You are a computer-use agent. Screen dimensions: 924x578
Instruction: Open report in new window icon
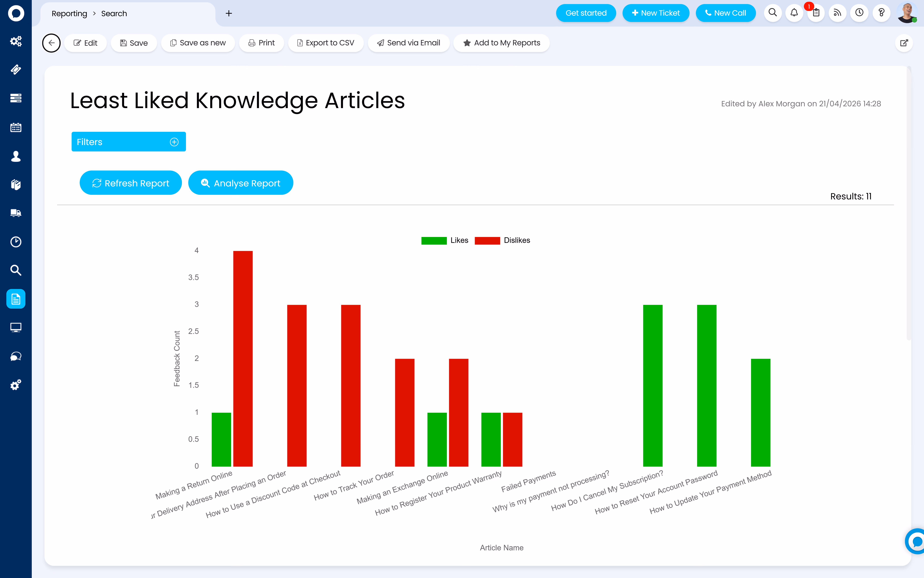pyautogui.click(x=904, y=43)
